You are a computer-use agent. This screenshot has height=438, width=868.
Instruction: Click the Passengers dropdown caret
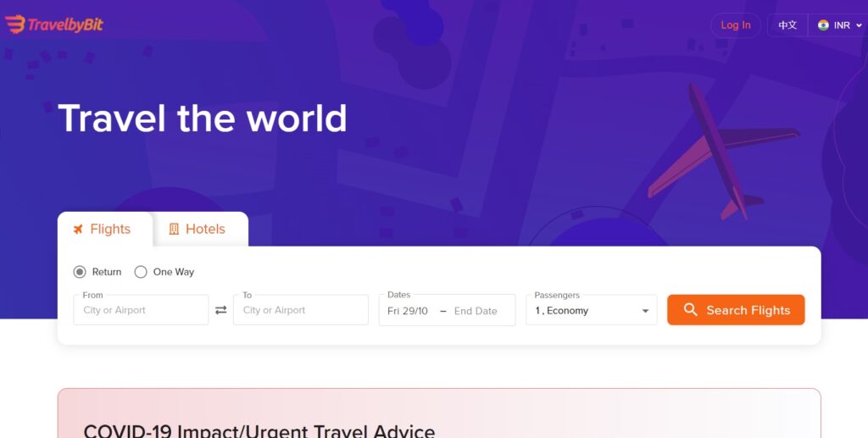coord(645,311)
